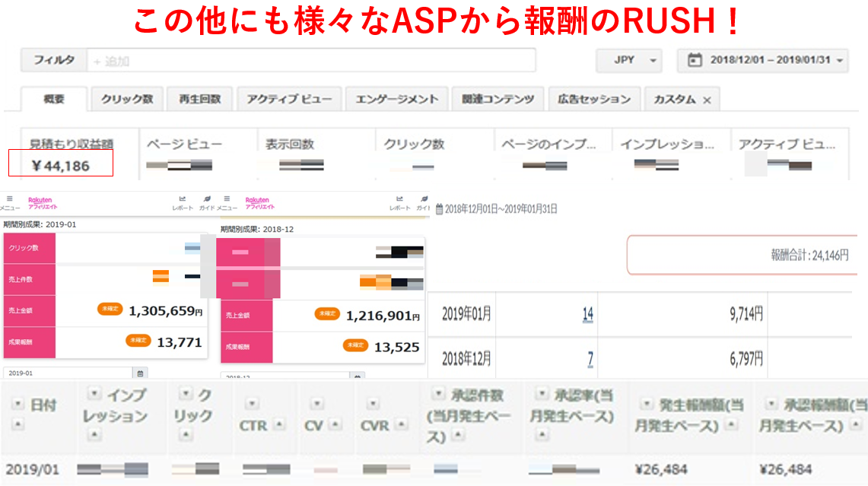The width and height of the screenshot is (868, 486).
Task: Open the right Rakuten レポート chart icon
Action: coord(399,199)
